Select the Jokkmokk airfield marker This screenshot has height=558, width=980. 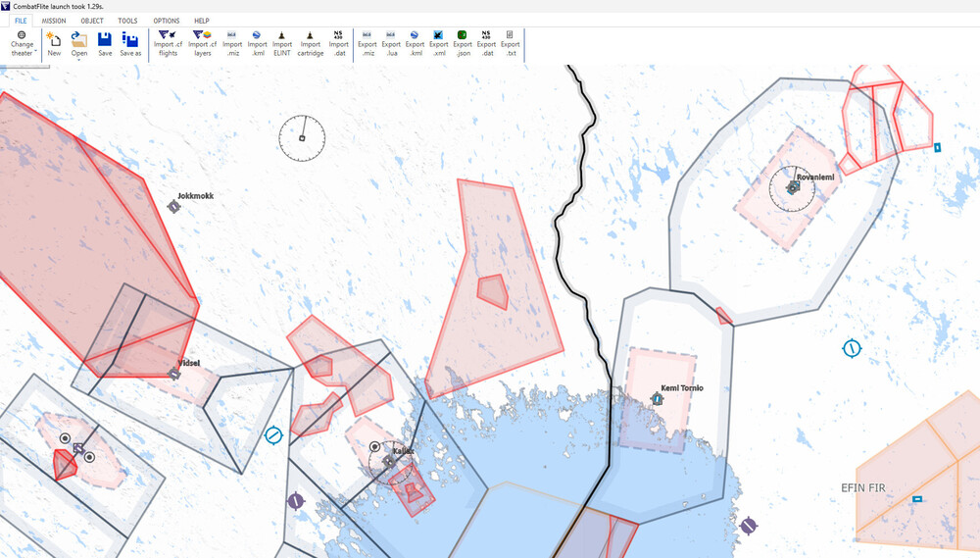(173, 207)
